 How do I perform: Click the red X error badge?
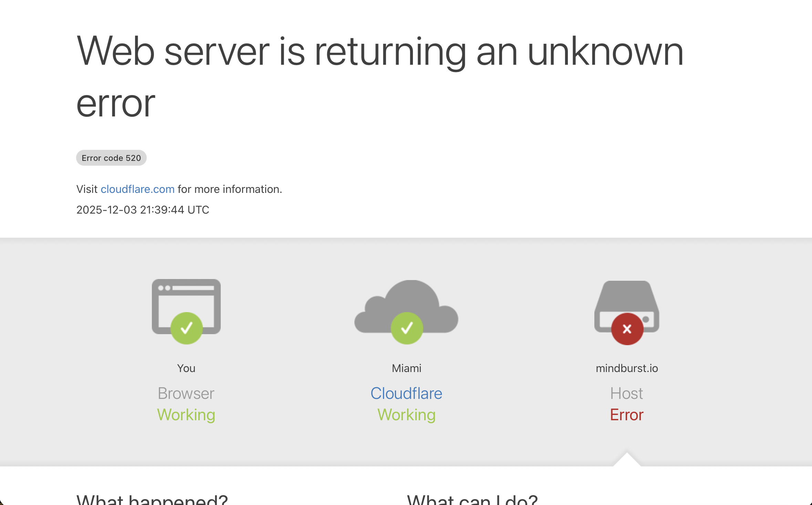627,329
